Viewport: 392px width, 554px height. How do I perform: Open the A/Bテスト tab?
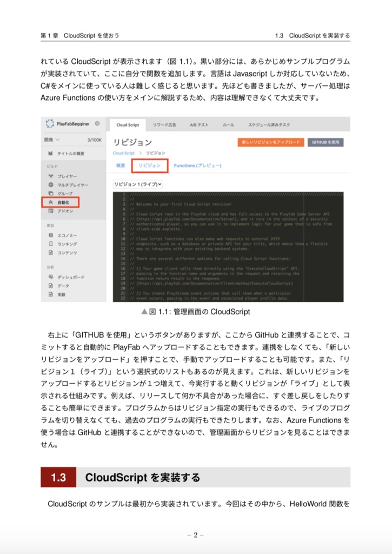point(199,125)
